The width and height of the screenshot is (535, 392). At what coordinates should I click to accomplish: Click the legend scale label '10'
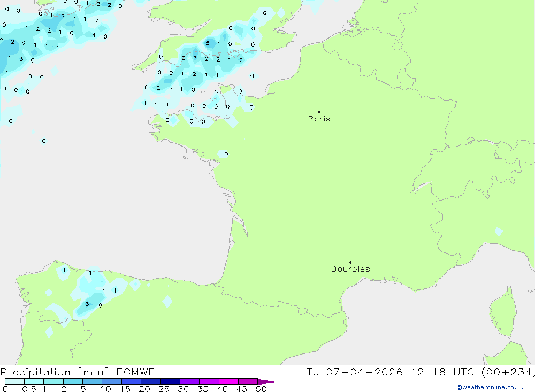pyautogui.click(x=106, y=389)
